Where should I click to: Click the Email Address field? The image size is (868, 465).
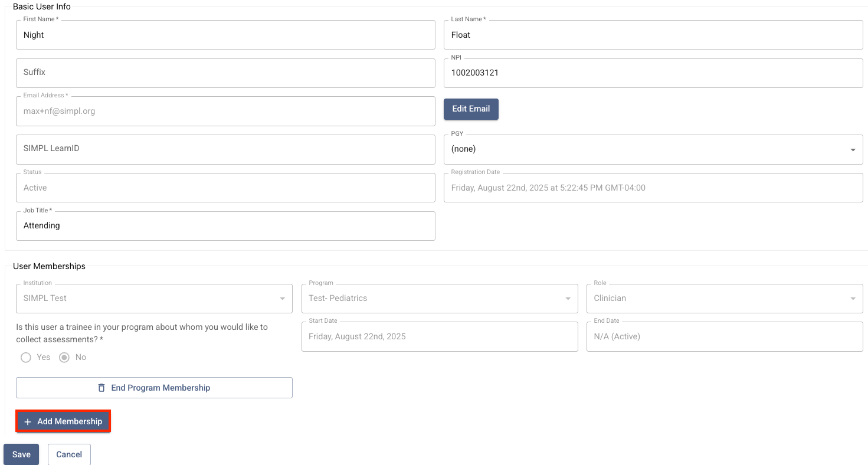point(225,111)
